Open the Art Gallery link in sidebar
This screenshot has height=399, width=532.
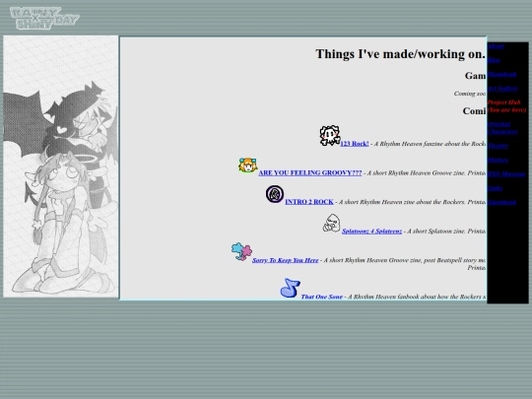point(502,89)
